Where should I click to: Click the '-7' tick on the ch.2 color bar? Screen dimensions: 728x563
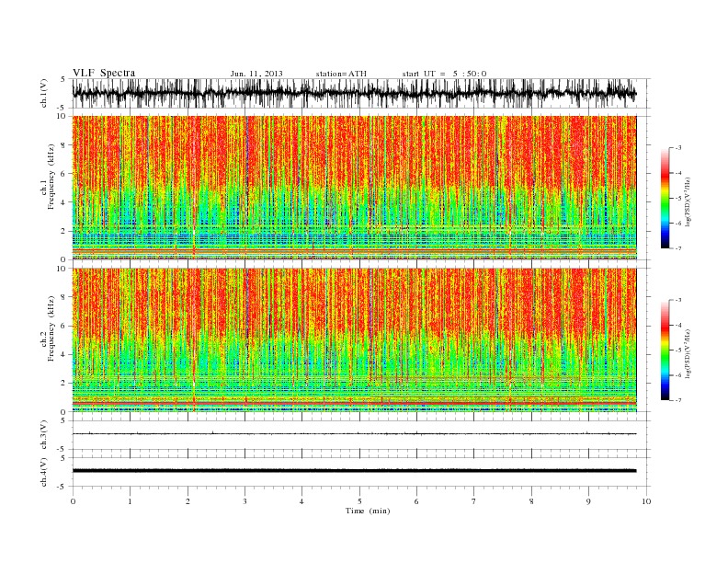677,400
